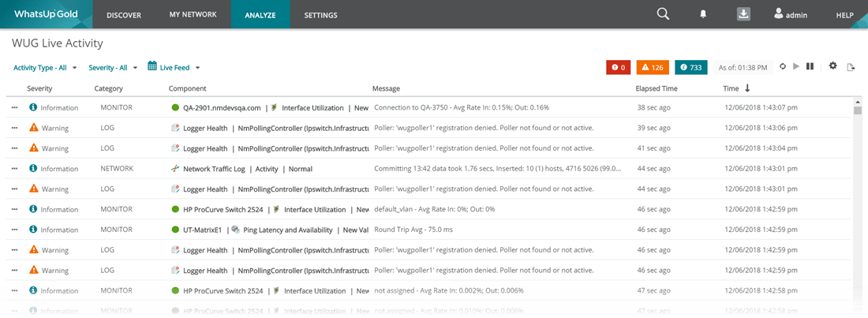Click the refresh feed icon

(x=783, y=66)
